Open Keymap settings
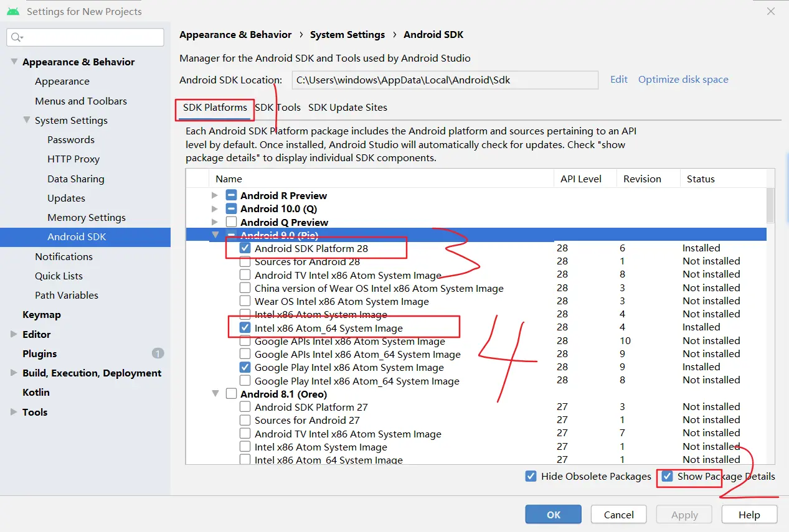 coord(42,315)
